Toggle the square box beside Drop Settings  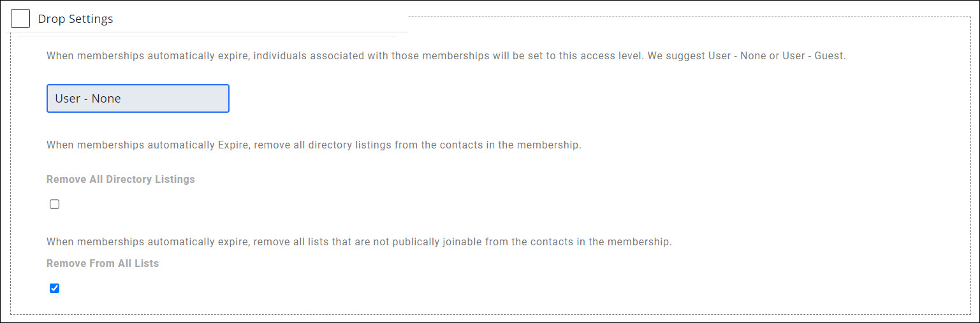tap(20, 18)
